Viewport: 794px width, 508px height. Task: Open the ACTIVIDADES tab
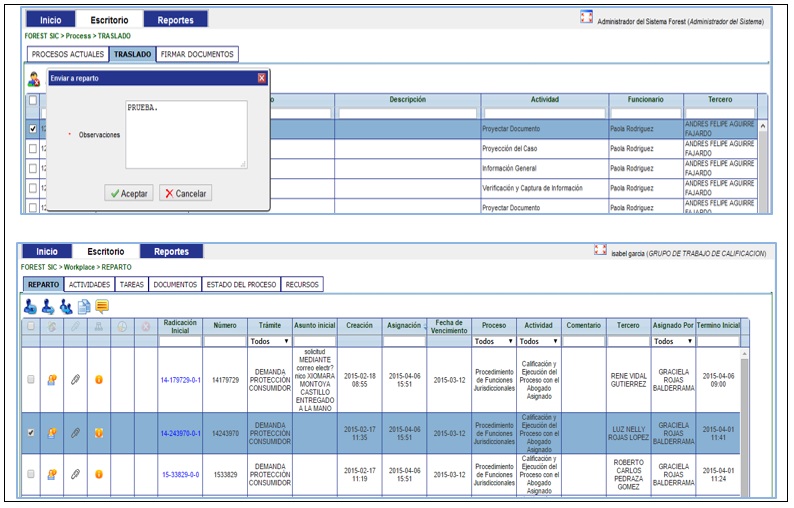90,285
